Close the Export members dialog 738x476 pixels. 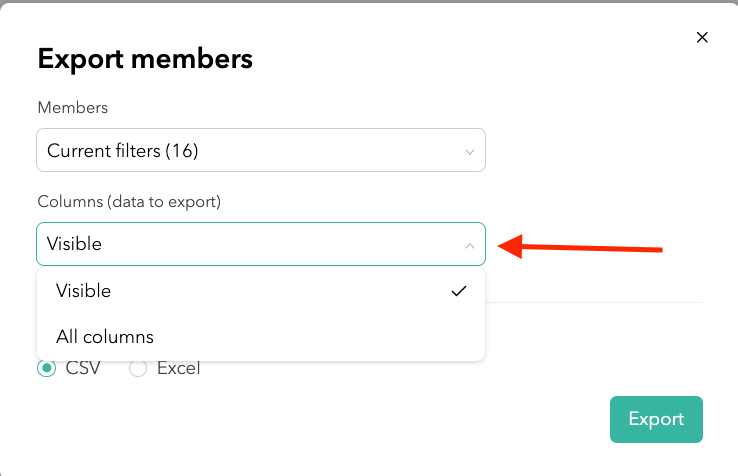pyautogui.click(x=702, y=38)
